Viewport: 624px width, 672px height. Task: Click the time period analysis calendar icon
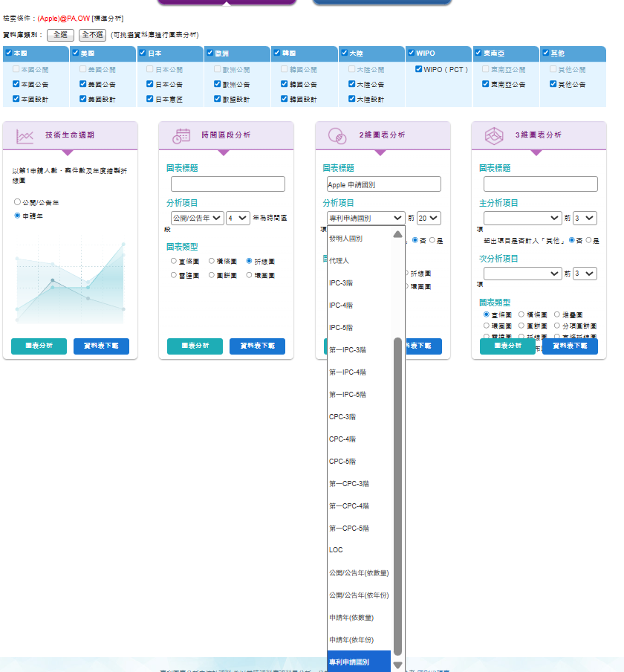[181, 136]
